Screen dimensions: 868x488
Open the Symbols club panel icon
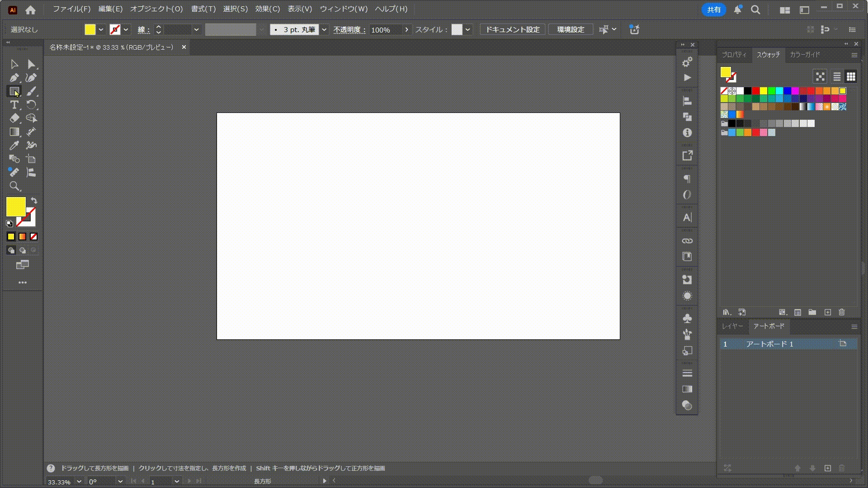point(687,319)
